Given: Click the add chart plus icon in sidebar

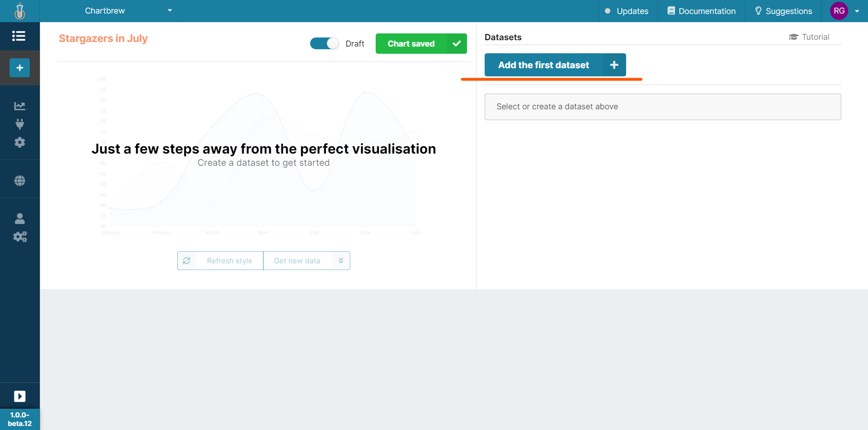Looking at the screenshot, I should [19, 68].
